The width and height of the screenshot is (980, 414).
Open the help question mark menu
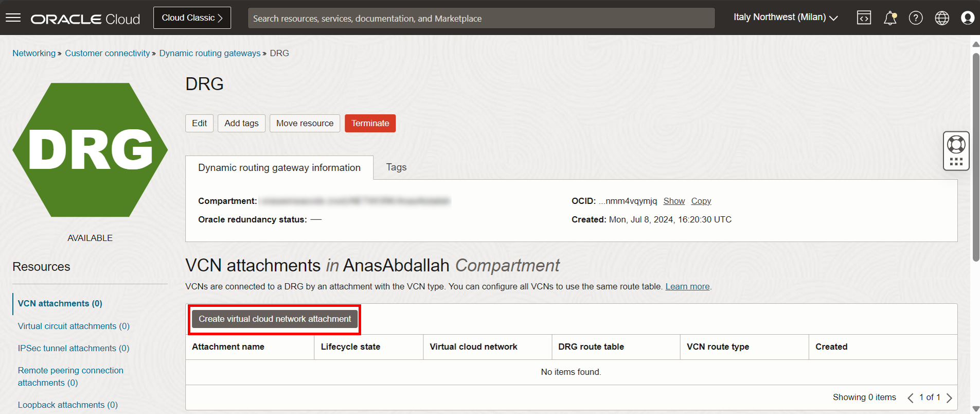[x=916, y=18]
